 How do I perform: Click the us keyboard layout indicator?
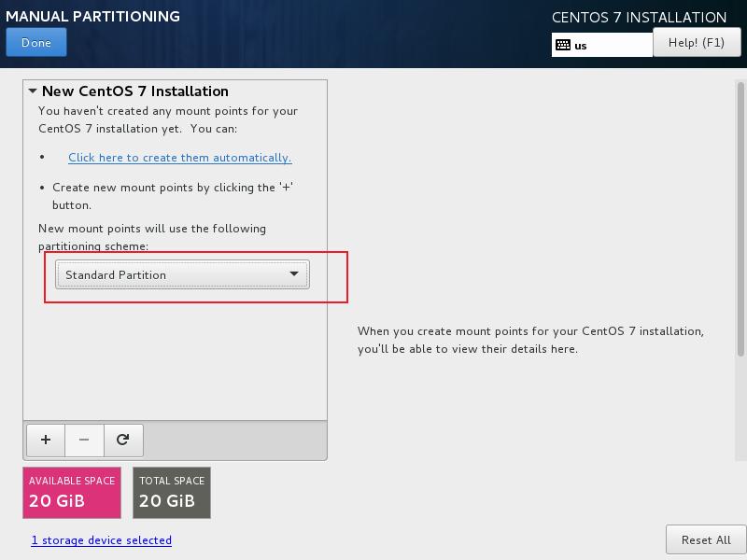582,46
